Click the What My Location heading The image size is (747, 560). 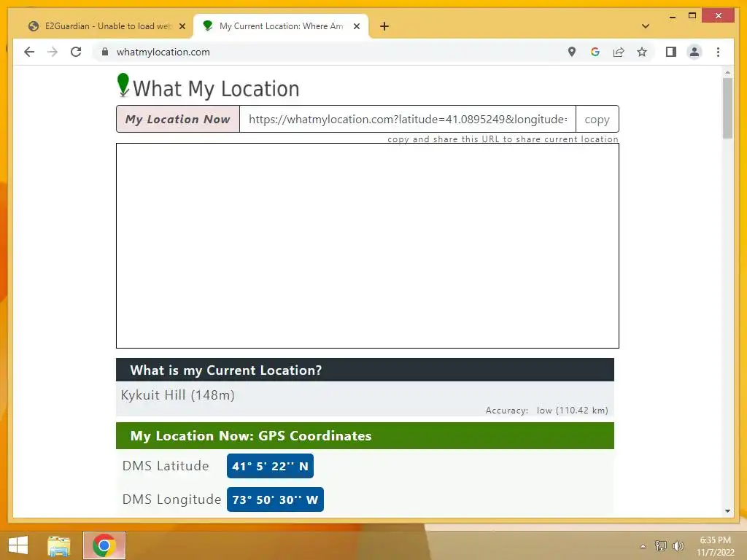[216, 89]
